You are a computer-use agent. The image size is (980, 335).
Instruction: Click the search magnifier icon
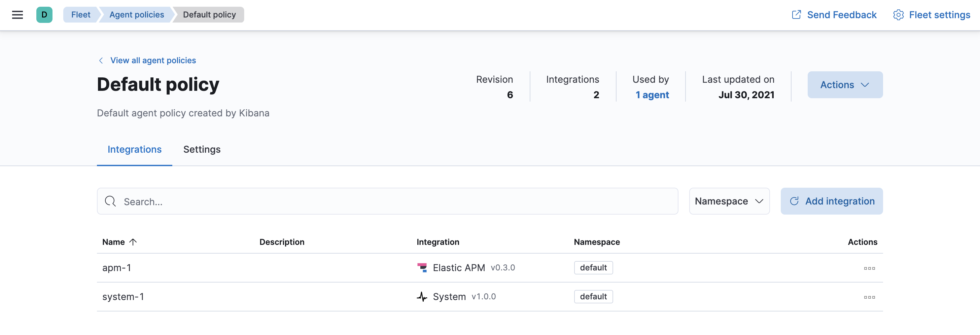click(x=110, y=201)
